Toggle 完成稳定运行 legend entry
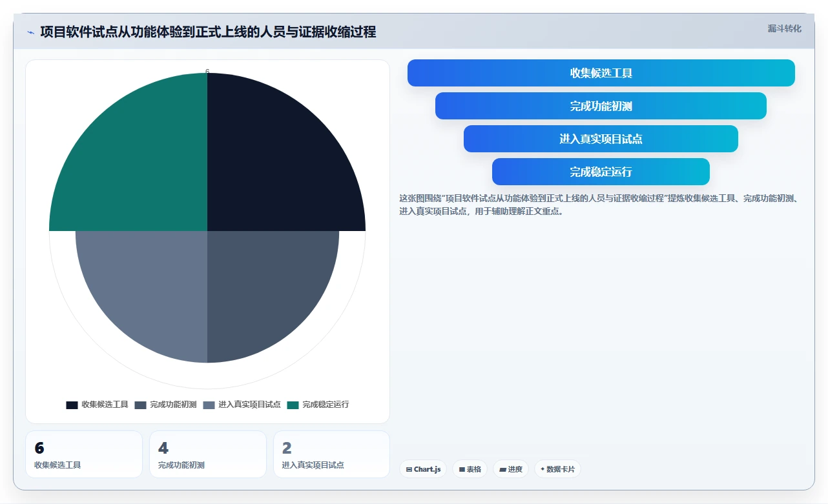The width and height of the screenshot is (828, 504). [318, 405]
